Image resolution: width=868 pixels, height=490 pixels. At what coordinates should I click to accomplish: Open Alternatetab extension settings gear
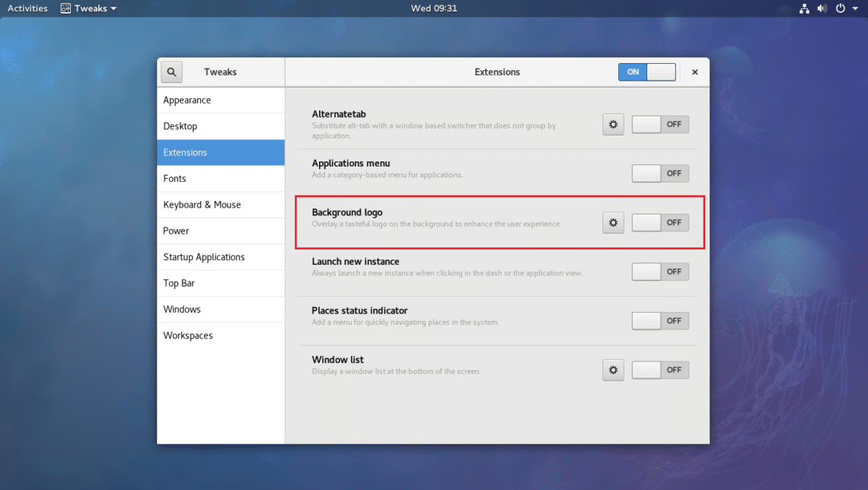[613, 124]
